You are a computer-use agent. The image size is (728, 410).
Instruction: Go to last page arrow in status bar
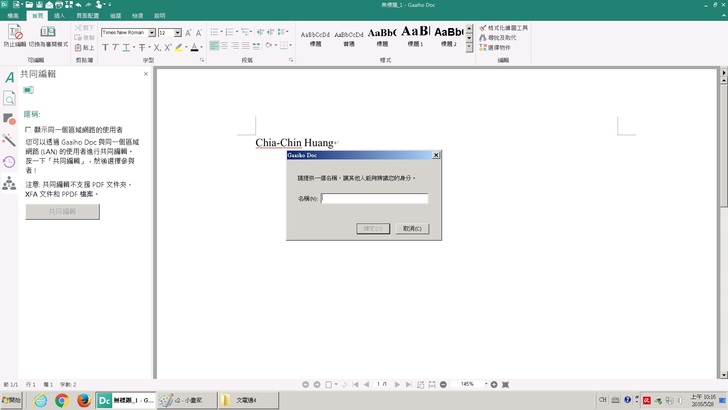pos(409,384)
